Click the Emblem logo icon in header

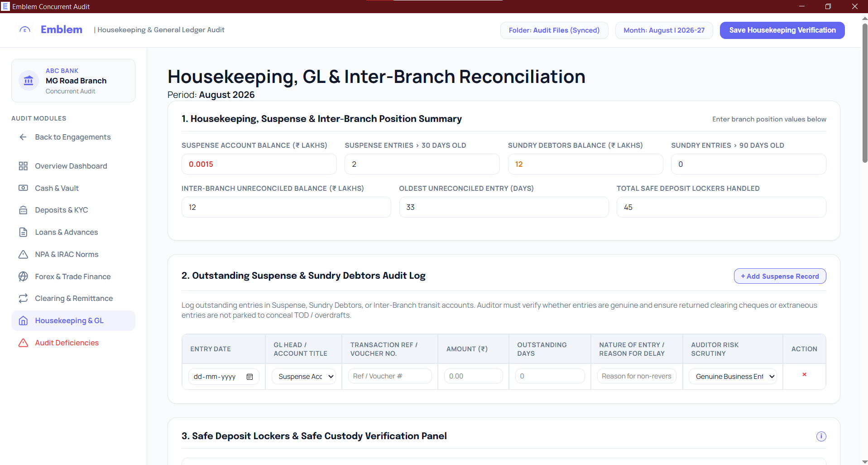click(25, 30)
